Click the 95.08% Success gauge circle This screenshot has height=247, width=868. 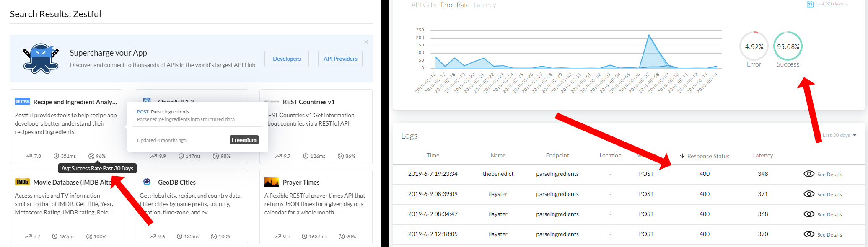(788, 46)
